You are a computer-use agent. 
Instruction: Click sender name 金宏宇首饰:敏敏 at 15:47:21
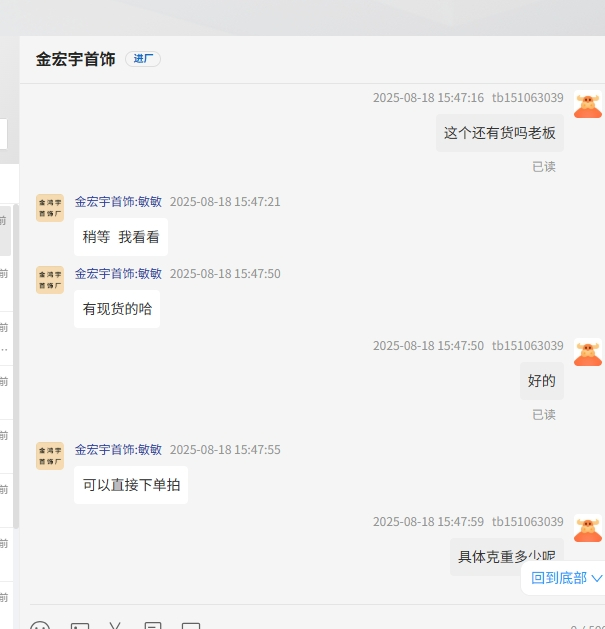pos(118,202)
